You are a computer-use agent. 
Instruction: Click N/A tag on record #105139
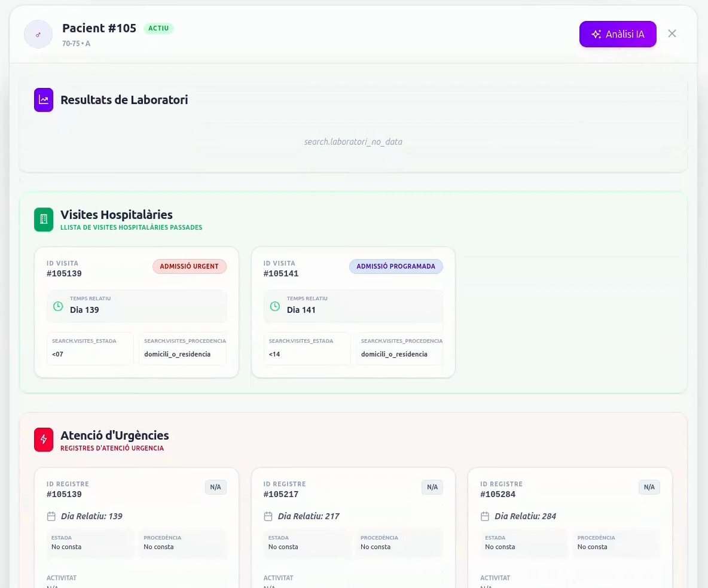pos(215,487)
